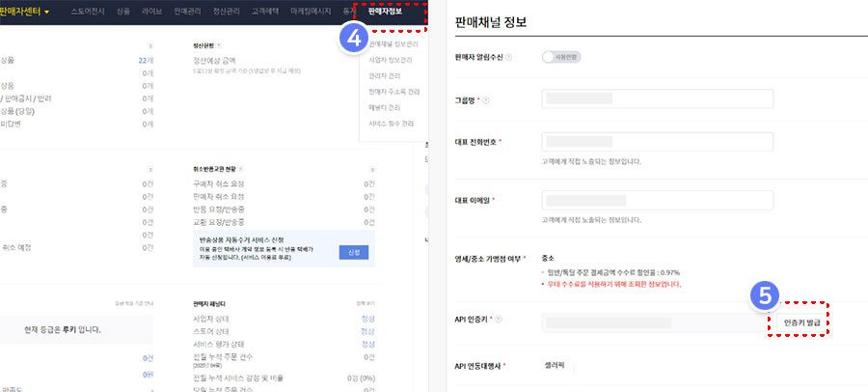This screenshot has height=392, width=868.
Task: Click the help icon next to 그룹명
Action: 483,99
